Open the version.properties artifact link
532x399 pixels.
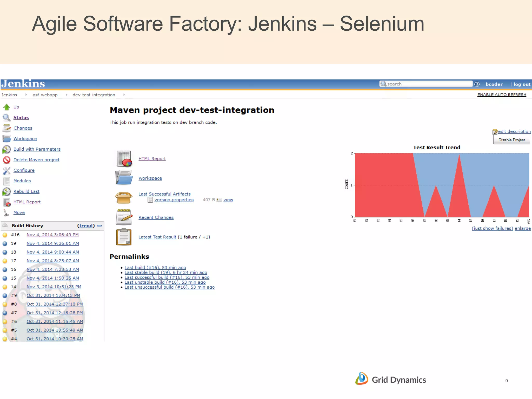pos(174,200)
